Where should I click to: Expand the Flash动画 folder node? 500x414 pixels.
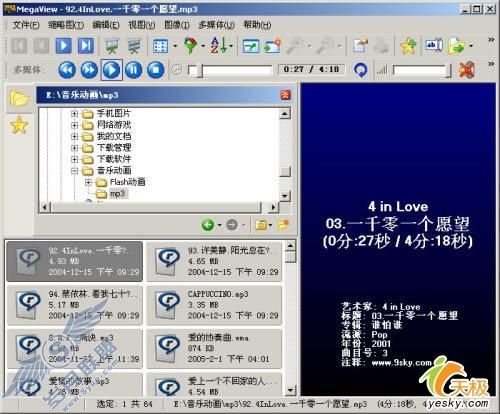point(88,182)
